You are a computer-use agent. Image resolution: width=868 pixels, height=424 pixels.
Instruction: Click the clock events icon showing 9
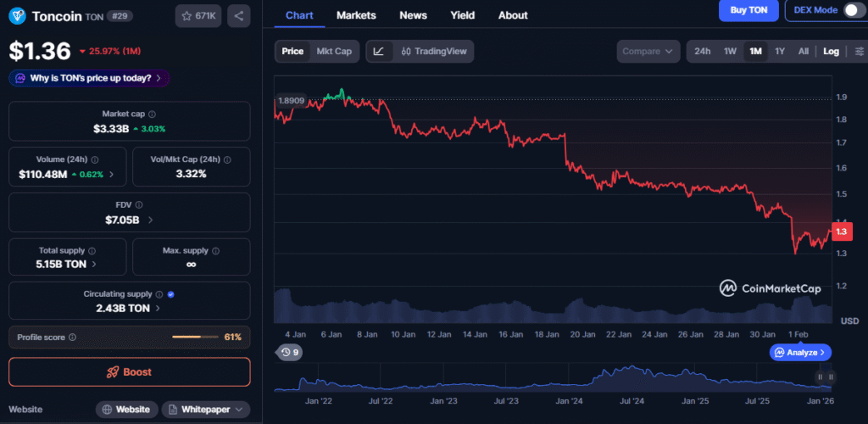[x=291, y=352]
